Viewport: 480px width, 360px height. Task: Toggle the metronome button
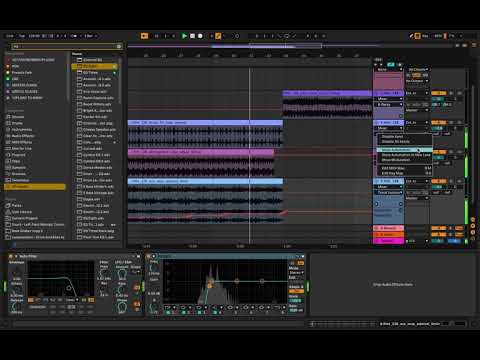75,36
